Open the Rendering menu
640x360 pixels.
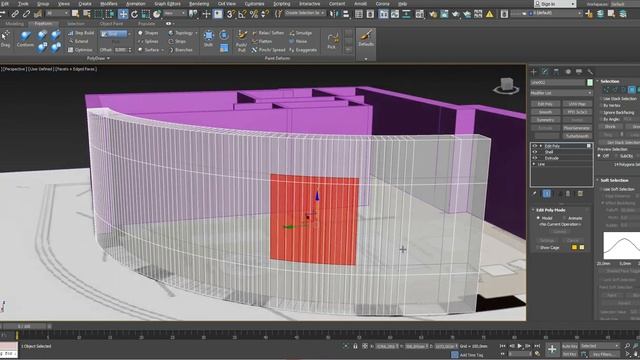tap(199, 4)
